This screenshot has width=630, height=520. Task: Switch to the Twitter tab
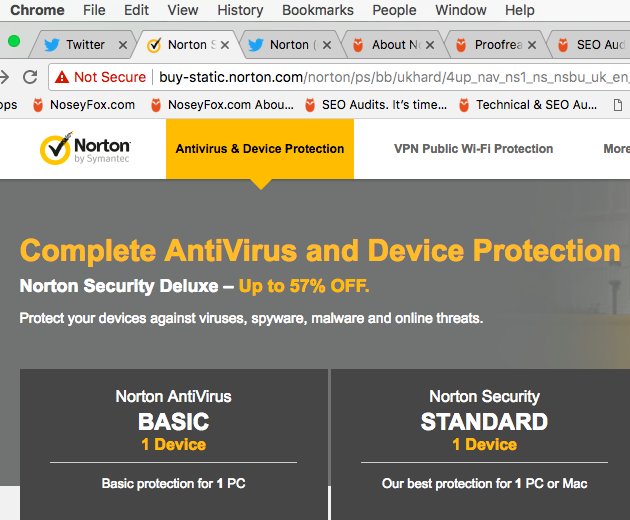pyautogui.click(x=84, y=45)
